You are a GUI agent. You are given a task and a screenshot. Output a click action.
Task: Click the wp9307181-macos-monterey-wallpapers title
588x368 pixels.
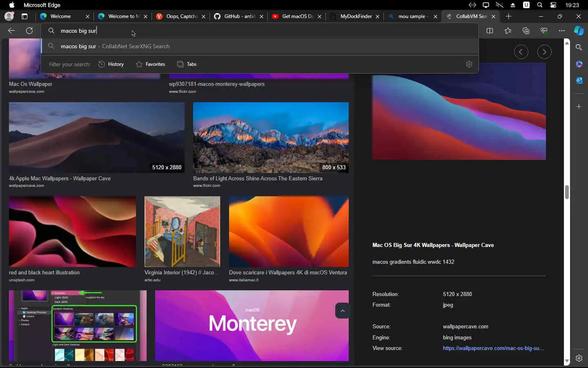[217, 84]
